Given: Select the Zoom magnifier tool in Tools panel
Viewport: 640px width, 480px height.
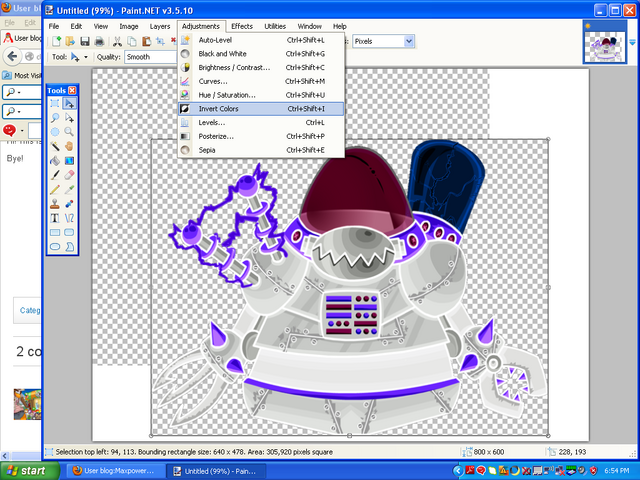Looking at the screenshot, I should click(69, 132).
